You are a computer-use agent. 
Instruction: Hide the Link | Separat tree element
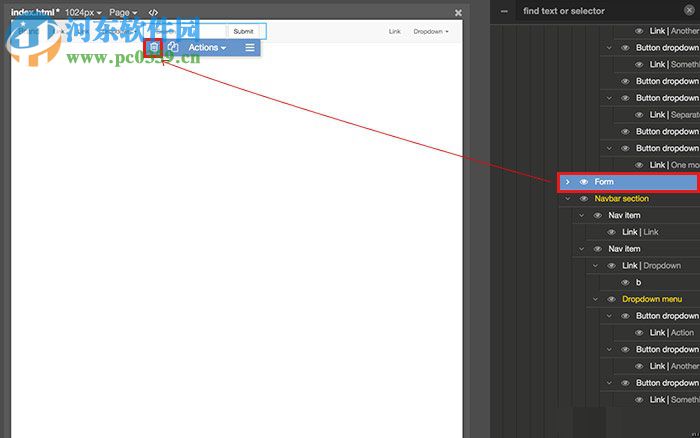pos(639,115)
